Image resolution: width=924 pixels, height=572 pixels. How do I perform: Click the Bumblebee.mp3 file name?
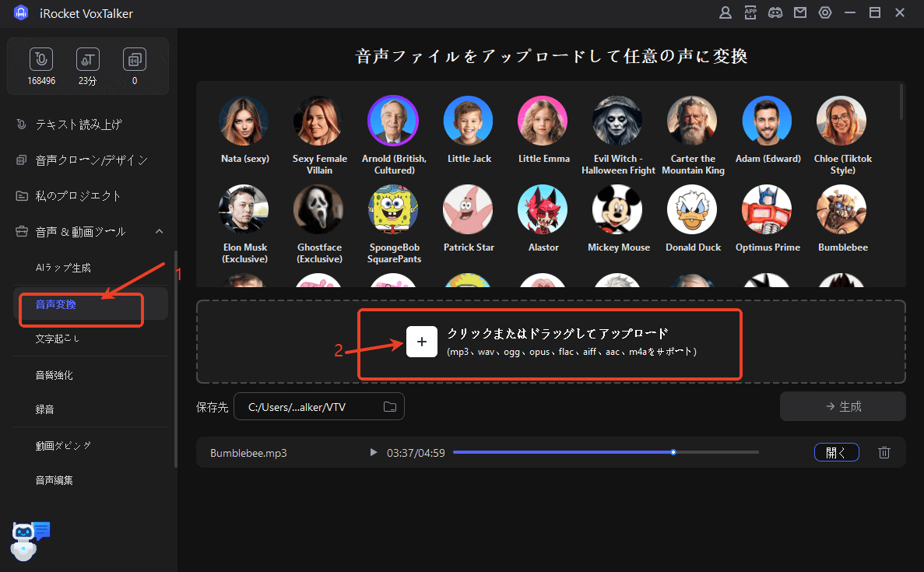click(248, 453)
